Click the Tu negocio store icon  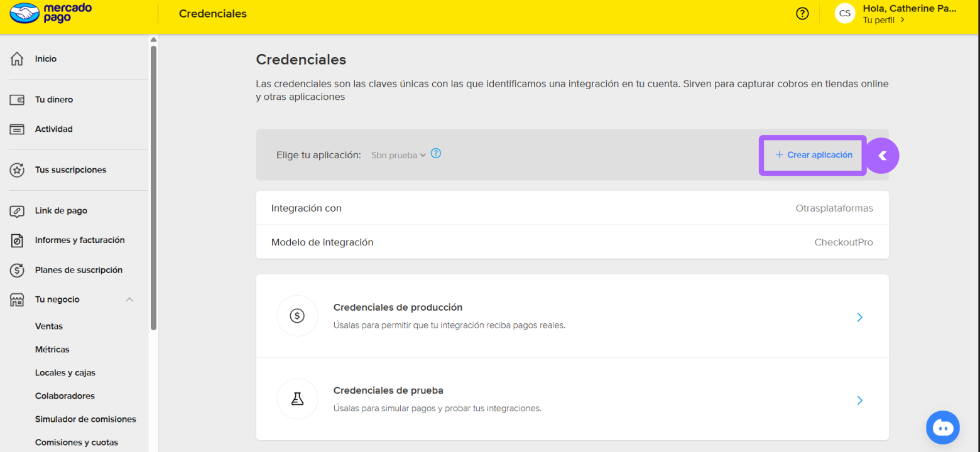coord(17,300)
